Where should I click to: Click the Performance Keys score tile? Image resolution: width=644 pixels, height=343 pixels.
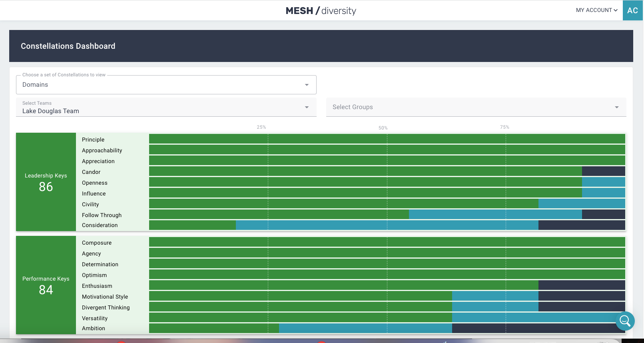tap(46, 285)
